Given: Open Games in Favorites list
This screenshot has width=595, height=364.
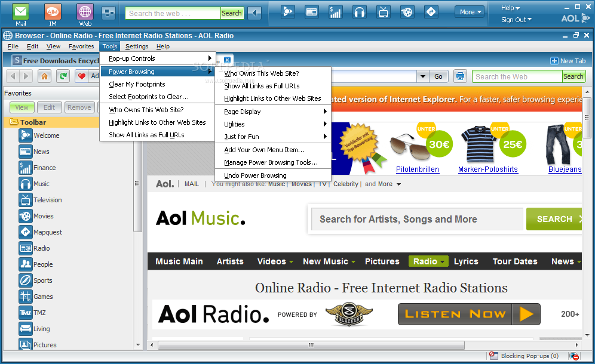Looking at the screenshot, I should (x=36, y=297).
